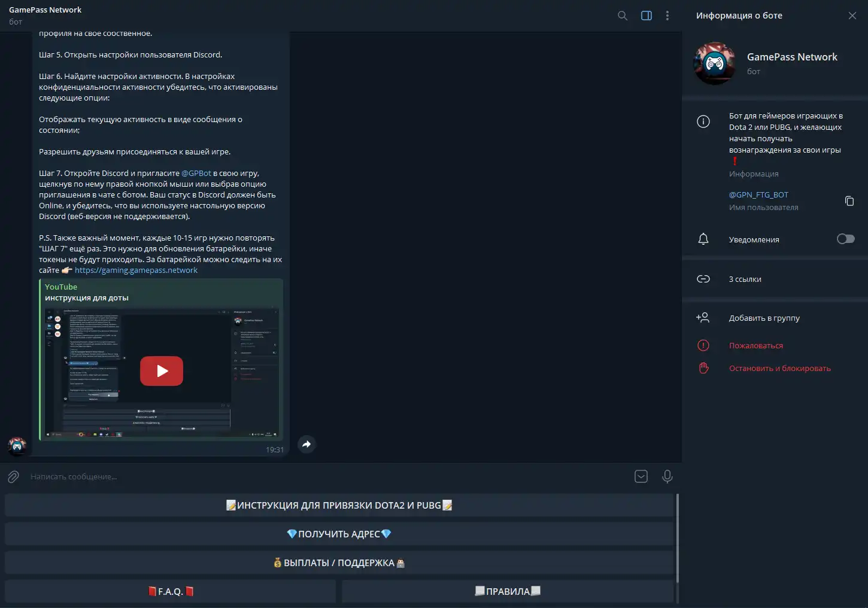
Task: Click the red stop hand icon
Action: (703, 368)
